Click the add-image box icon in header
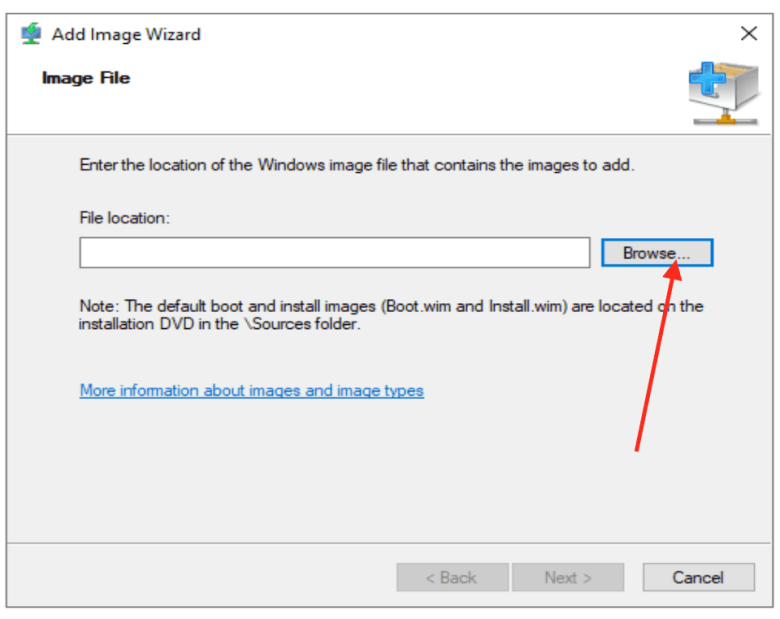Viewport: 780px width, 619px height. coord(724,93)
